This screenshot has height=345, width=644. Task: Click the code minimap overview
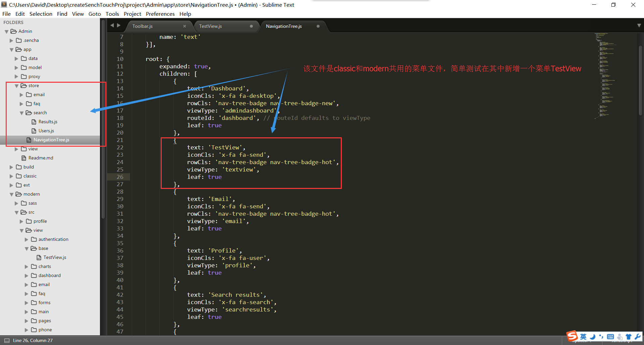pos(606,75)
